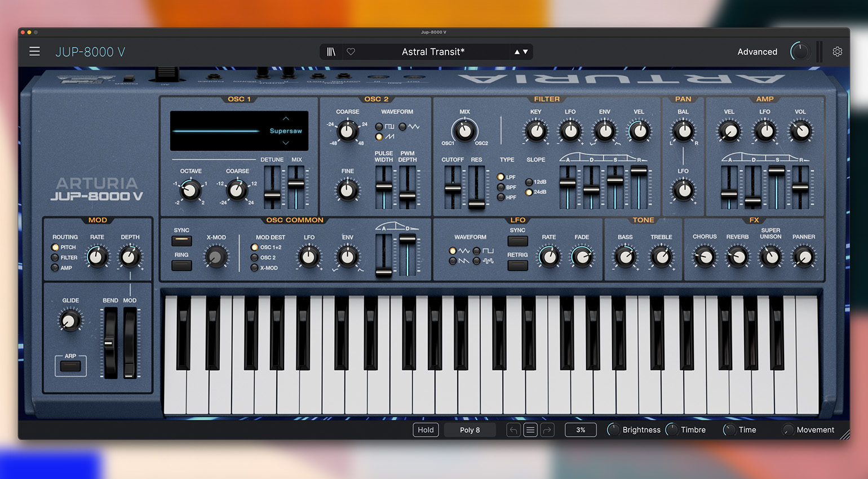Toggle the OSC Common SYNC switch

[x=181, y=241]
